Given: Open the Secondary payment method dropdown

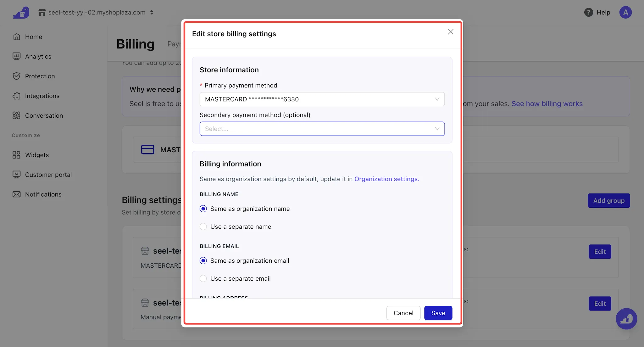Looking at the screenshot, I should (322, 129).
